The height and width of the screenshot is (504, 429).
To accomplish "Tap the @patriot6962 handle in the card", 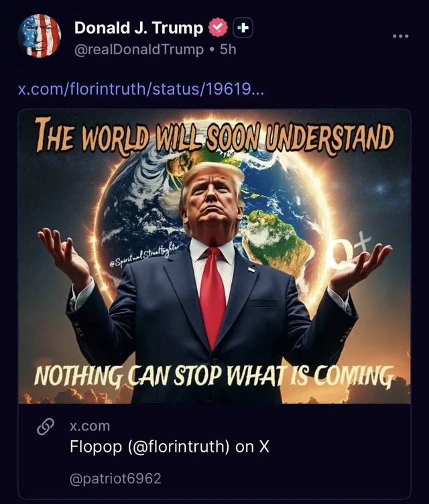I will (x=115, y=479).
